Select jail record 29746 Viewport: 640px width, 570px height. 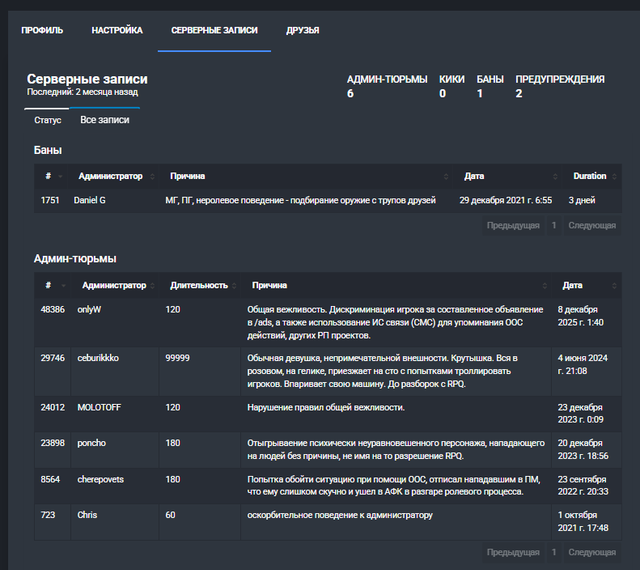point(53,358)
